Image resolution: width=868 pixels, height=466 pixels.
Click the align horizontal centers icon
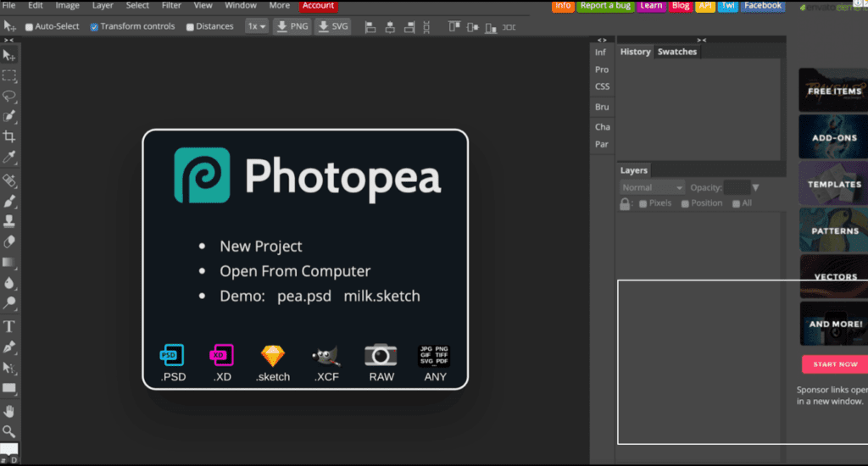pyautogui.click(x=390, y=26)
